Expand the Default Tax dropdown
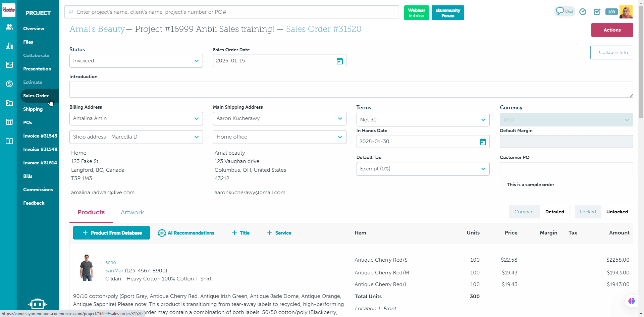Screen dimensions: 644x317 pyautogui.click(x=423, y=169)
